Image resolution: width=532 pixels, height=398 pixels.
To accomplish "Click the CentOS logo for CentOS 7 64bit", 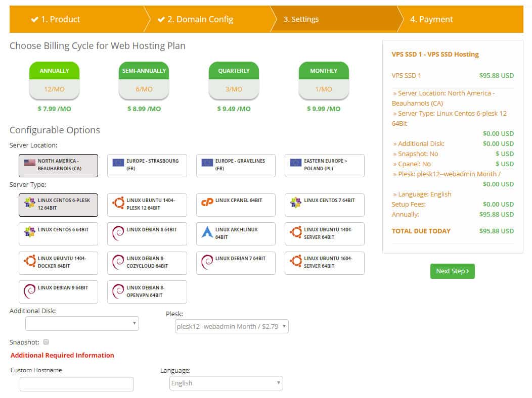I will [x=296, y=203].
